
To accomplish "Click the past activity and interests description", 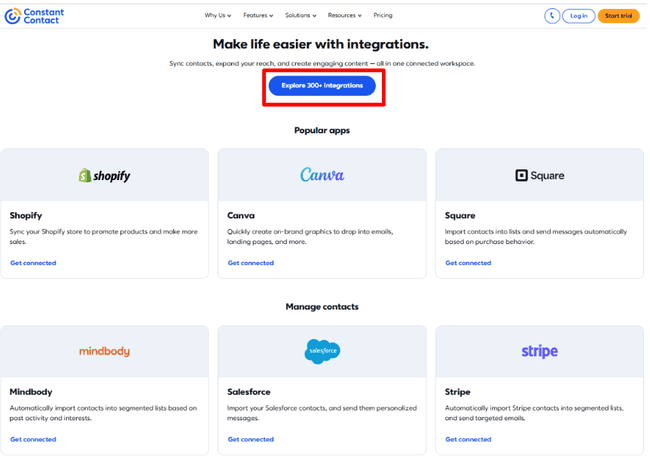I will pos(104,414).
